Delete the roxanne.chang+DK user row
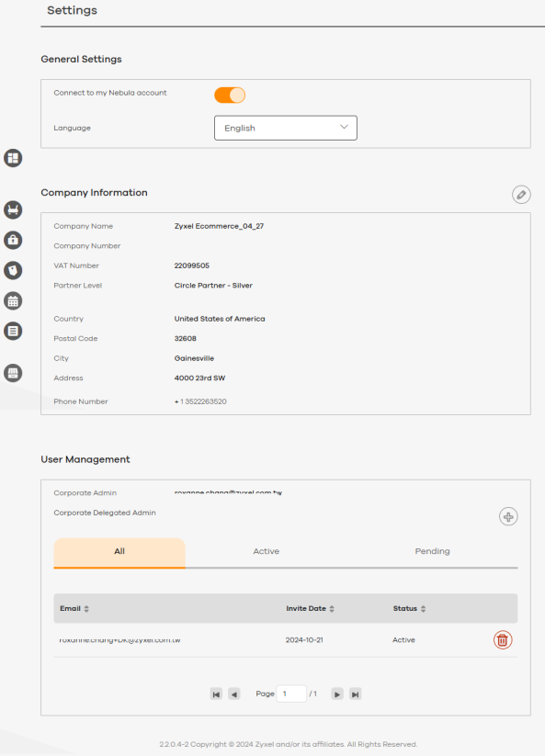 [503, 640]
